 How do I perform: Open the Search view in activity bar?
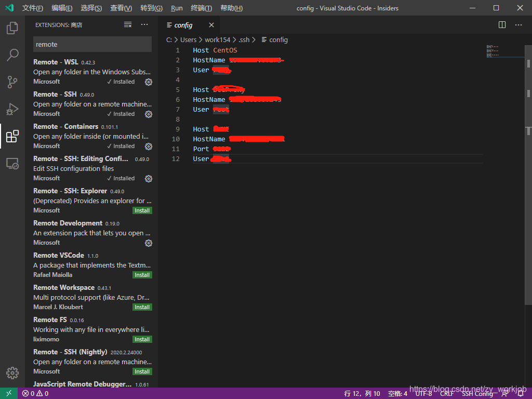[12, 55]
